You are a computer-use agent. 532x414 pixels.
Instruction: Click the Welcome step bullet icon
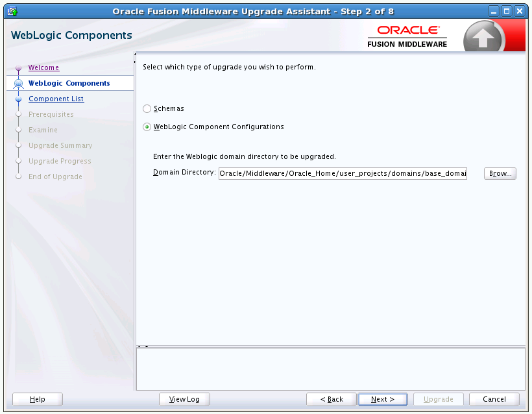coord(19,68)
